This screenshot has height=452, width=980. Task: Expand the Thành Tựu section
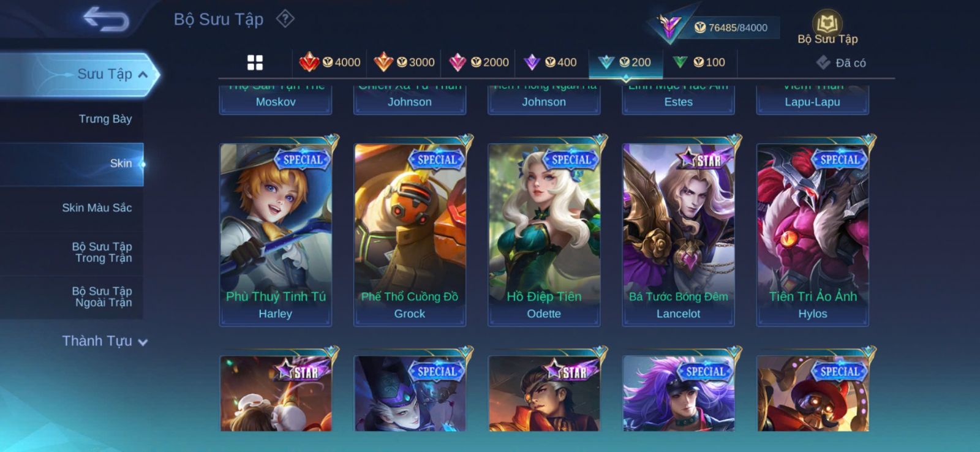(x=104, y=341)
